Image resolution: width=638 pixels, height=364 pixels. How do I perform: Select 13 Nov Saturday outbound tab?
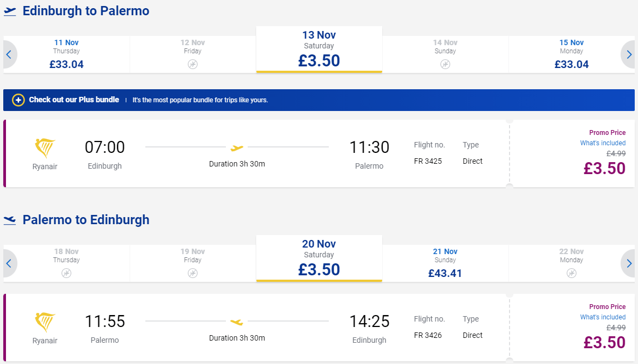click(x=319, y=50)
